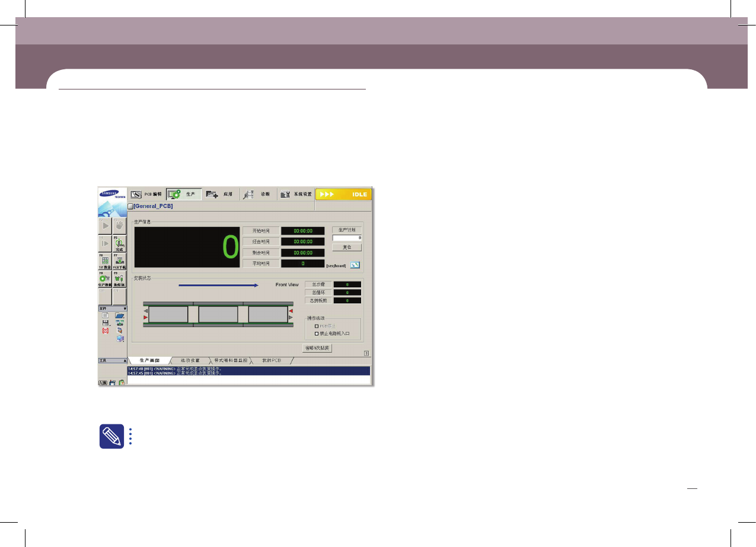
Task: Click the A input method icon at bottom
Action: pos(103,383)
